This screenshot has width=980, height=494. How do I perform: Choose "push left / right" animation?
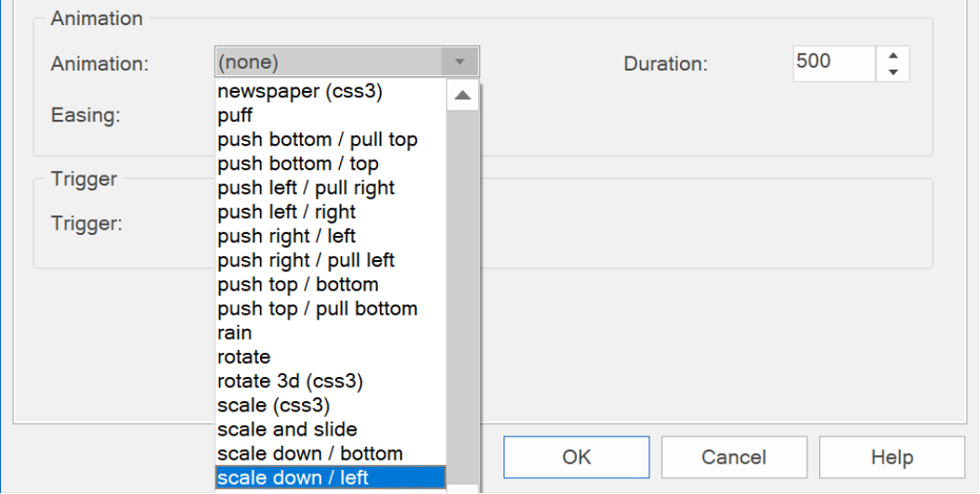coord(331,213)
